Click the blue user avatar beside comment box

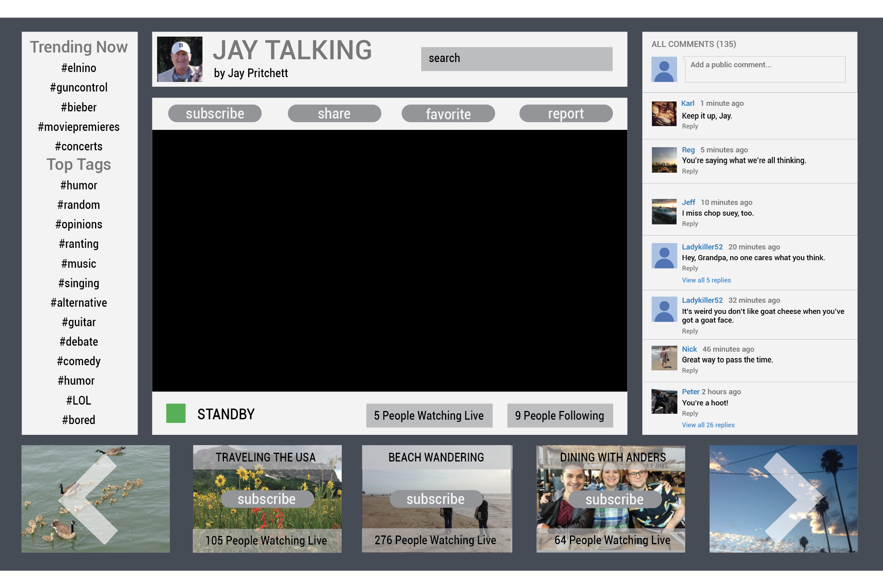point(664,69)
